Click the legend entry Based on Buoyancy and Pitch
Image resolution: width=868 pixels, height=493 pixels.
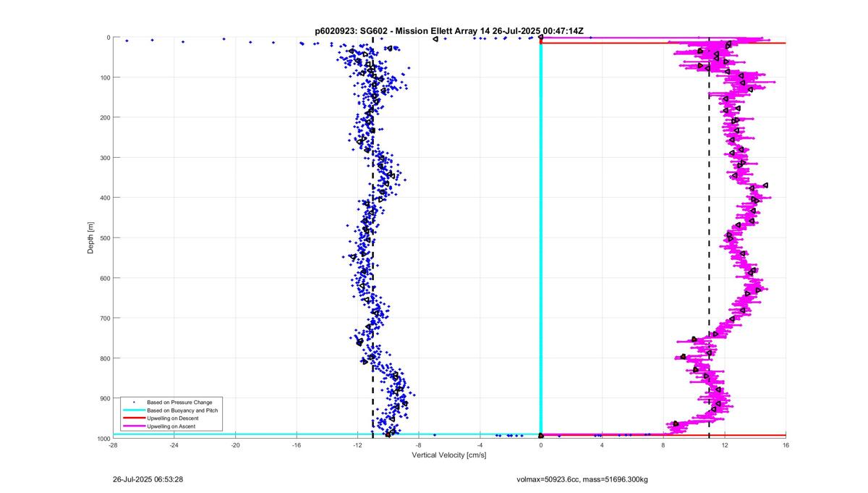click(x=182, y=410)
